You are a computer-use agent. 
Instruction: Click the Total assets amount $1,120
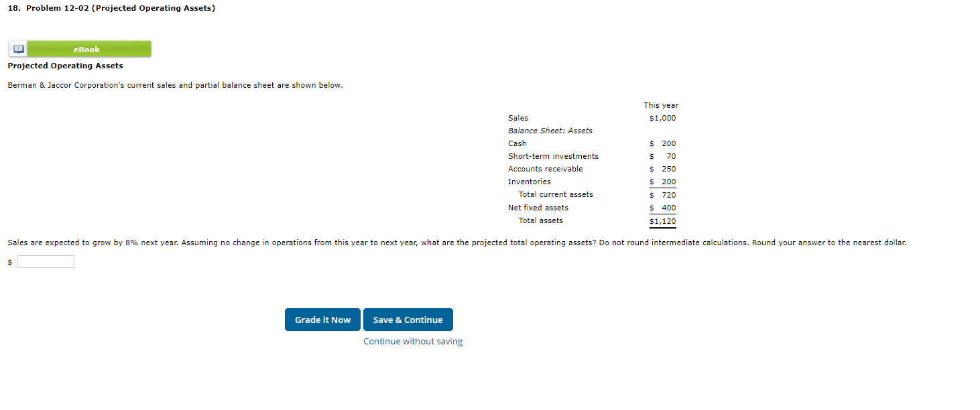662,220
